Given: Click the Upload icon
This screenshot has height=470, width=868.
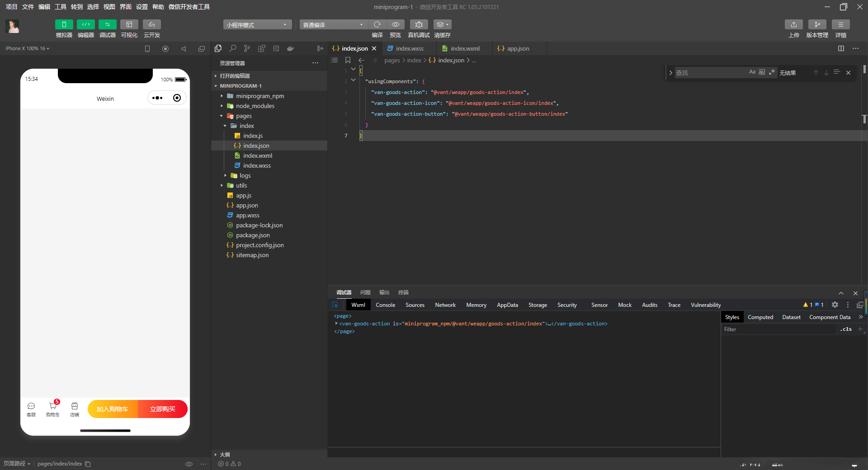Looking at the screenshot, I should (x=793, y=24).
